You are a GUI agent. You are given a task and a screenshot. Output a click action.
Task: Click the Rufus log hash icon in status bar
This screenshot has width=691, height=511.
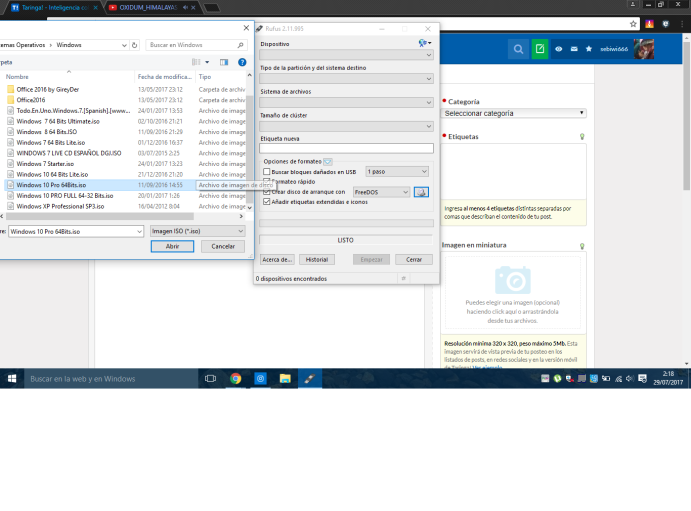coord(403,278)
